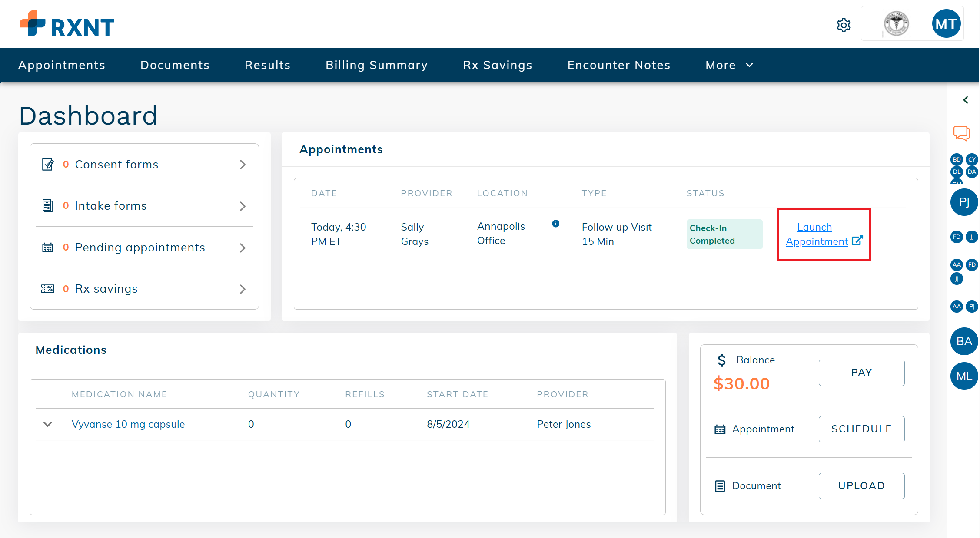Viewport: 980px width, 538px height.
Task: Click the consent forms pencil icon
Action: 48,165
